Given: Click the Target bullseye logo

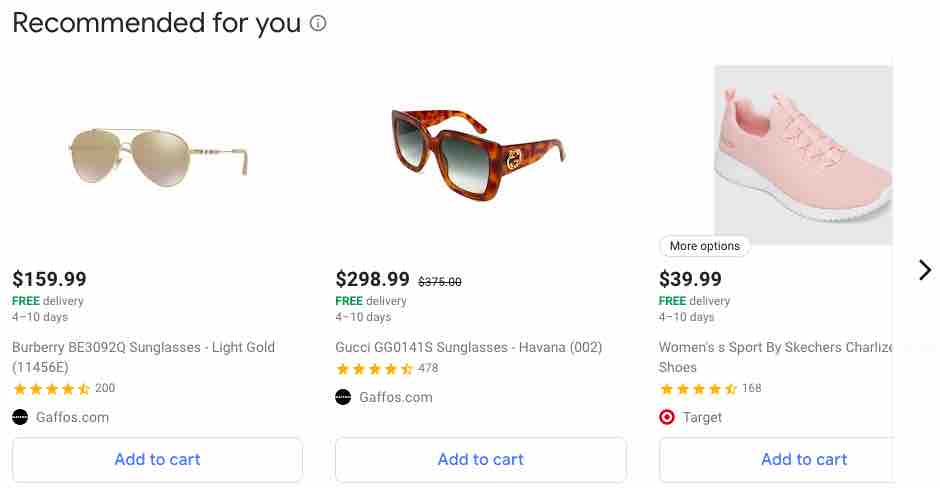Looking at the screenshot, I should [x=667, y=417].
